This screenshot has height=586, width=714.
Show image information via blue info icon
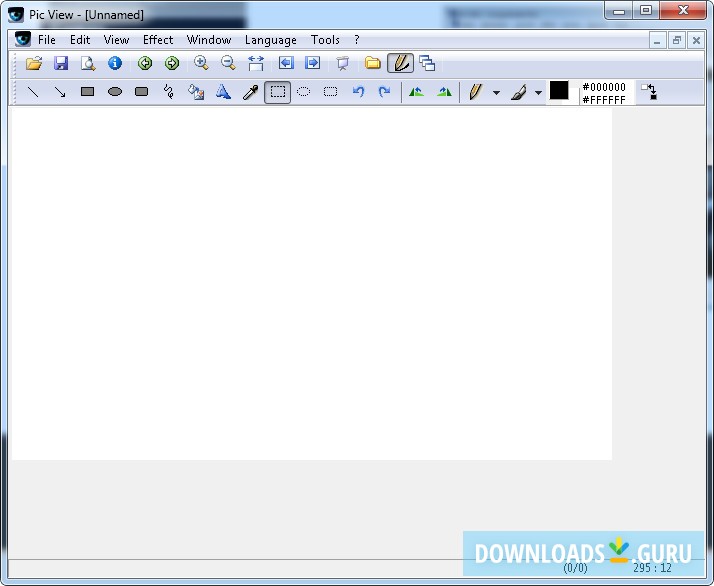click(x=115, y=63)
